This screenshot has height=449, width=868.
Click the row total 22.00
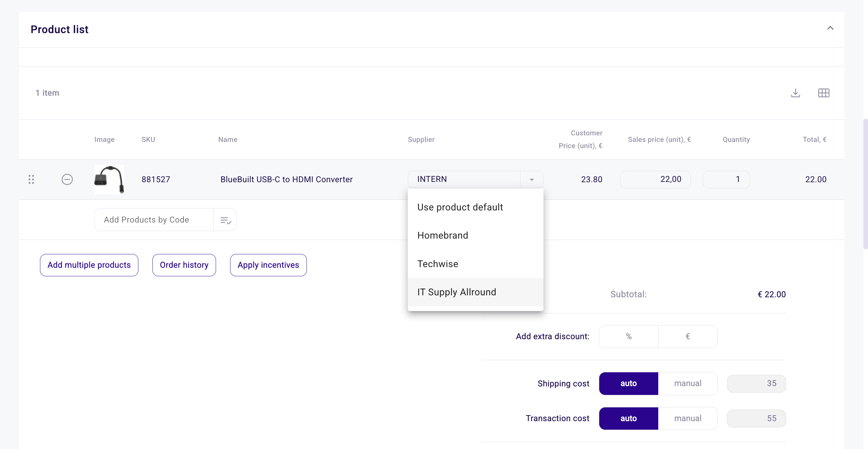pyautogui.click(x=816, y=179)
